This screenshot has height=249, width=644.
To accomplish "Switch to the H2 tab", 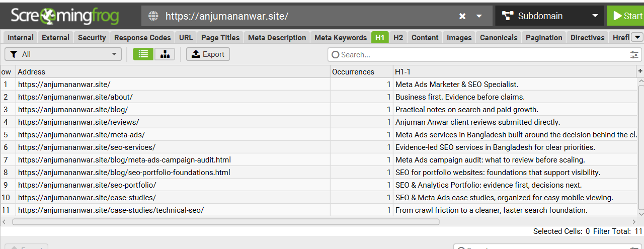I will [398, 37].
